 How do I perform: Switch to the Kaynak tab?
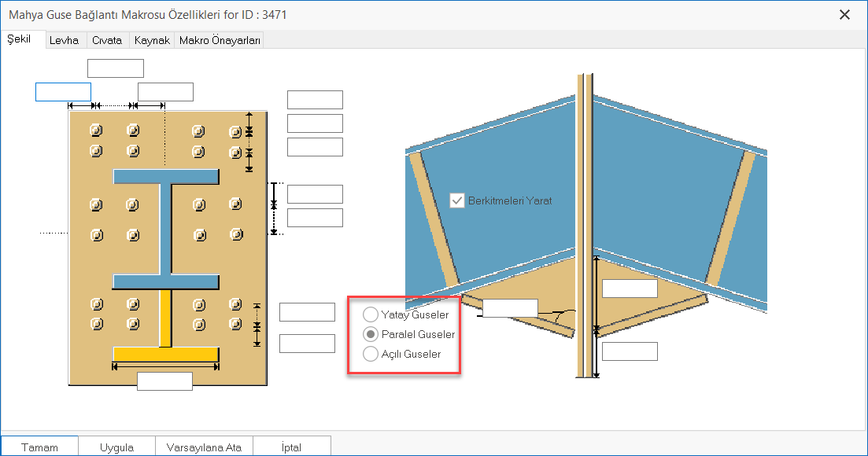tap(152, 40)
